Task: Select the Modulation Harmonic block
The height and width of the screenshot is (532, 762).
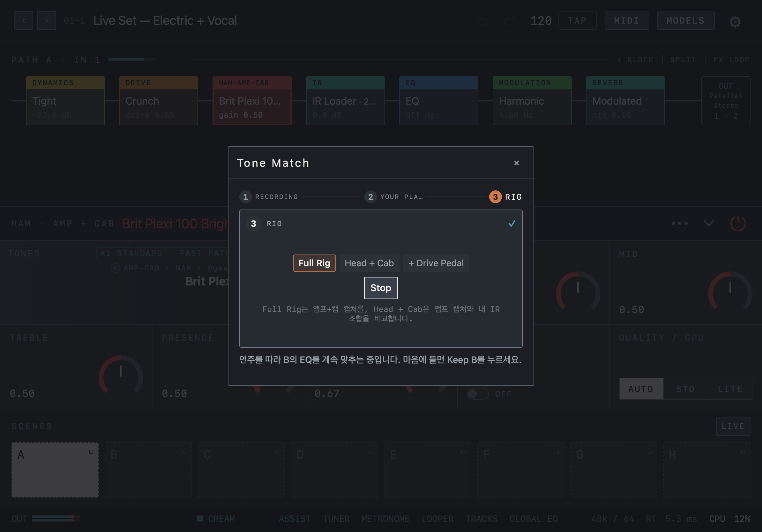Action: pyautogui.click(x=532, y=101)
